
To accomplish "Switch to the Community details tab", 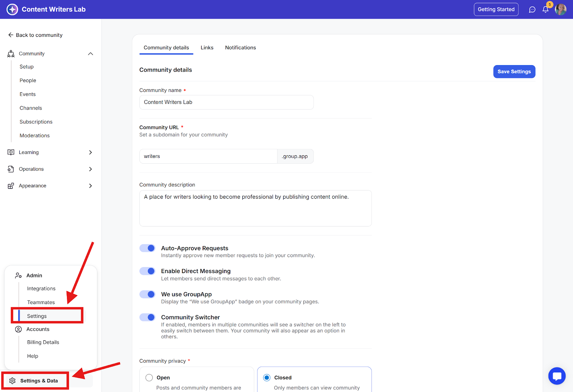I will coord(166,48).
